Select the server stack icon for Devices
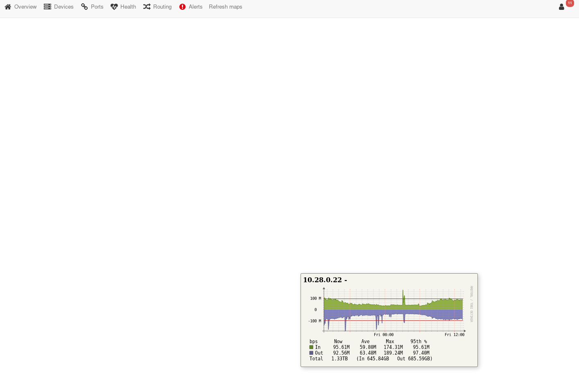 (x=47, y=7)
